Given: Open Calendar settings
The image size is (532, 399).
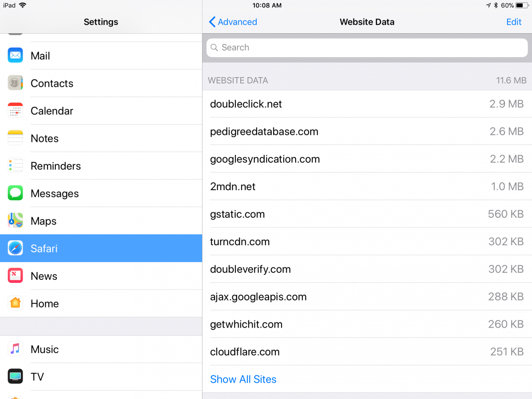Looking at the screenshot, I should [x=101, y=111].
